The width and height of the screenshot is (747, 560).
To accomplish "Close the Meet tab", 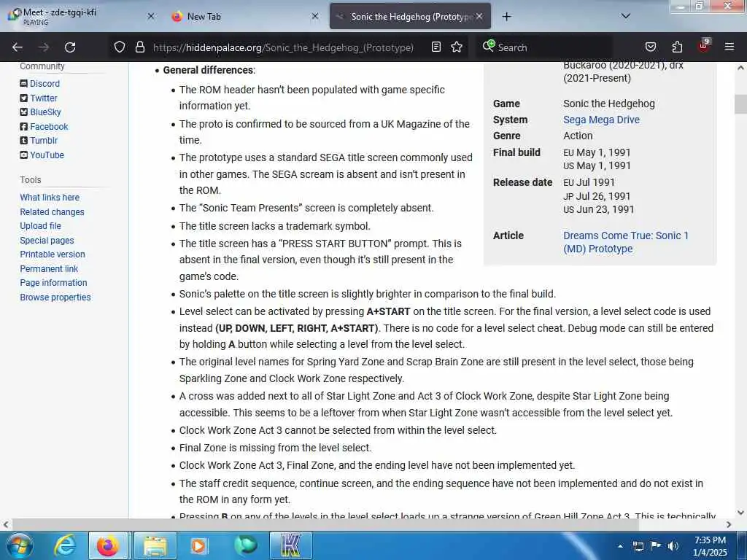I will coord(151,16).
